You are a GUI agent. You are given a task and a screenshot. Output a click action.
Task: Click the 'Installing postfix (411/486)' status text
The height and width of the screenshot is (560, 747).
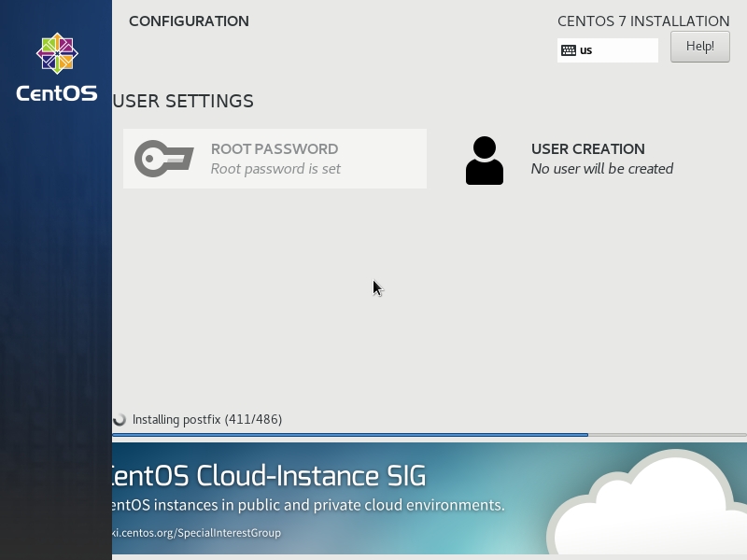[x=207, y=420]
